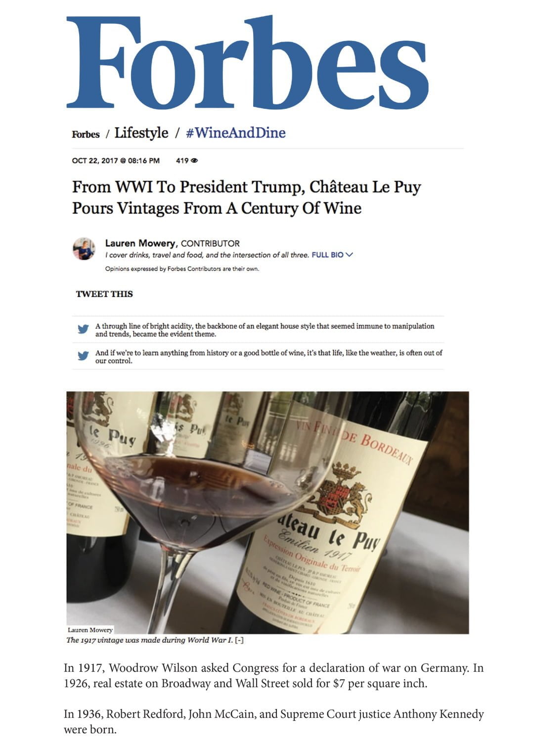Screen dimensions: 534x756
Task: Expand the FULL BIO chevron
Action: point(350,255)
